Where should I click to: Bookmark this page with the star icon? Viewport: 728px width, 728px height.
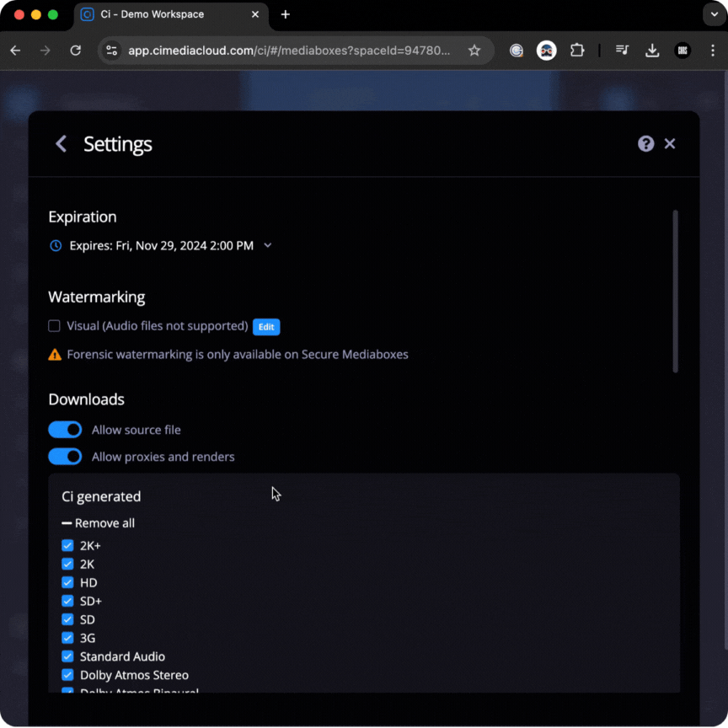474,51
